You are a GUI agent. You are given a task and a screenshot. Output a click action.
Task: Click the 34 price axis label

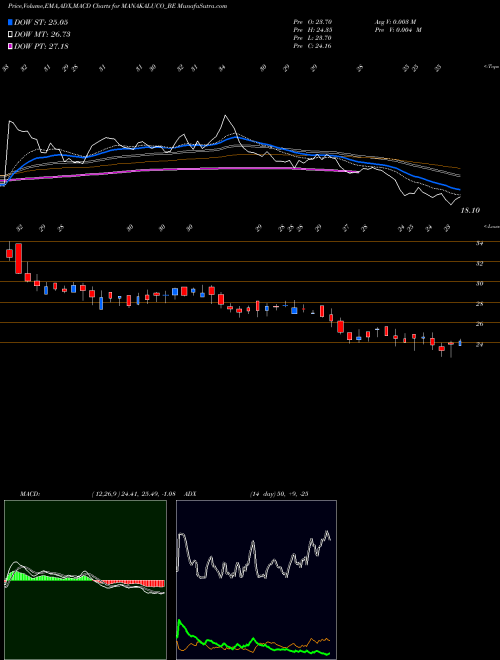(x=479, y=243)
